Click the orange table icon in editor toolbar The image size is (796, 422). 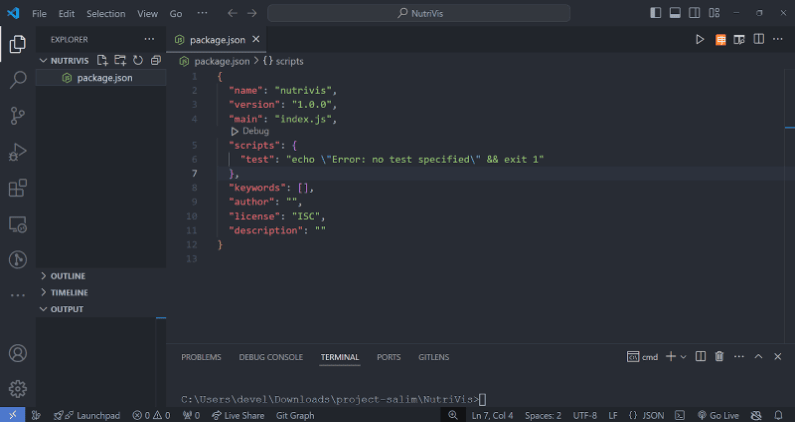[x=720, y=40]
